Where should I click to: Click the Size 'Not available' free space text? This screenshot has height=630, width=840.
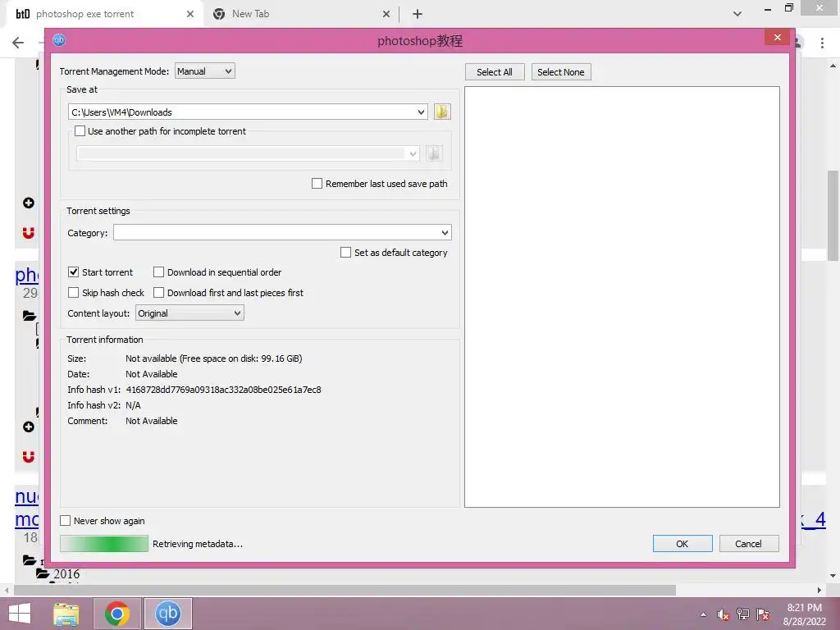coord(214,358)
